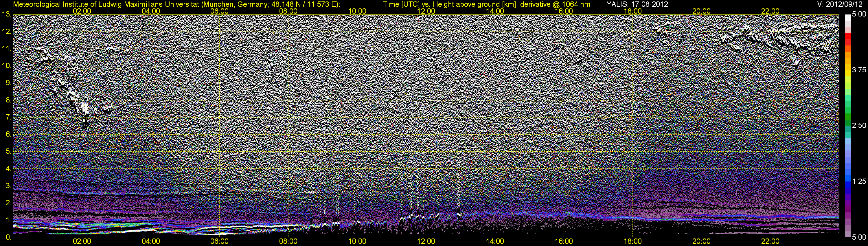Click height label "11." on the height axis
This screenshot has width=868, height=246.
(6, 49)
